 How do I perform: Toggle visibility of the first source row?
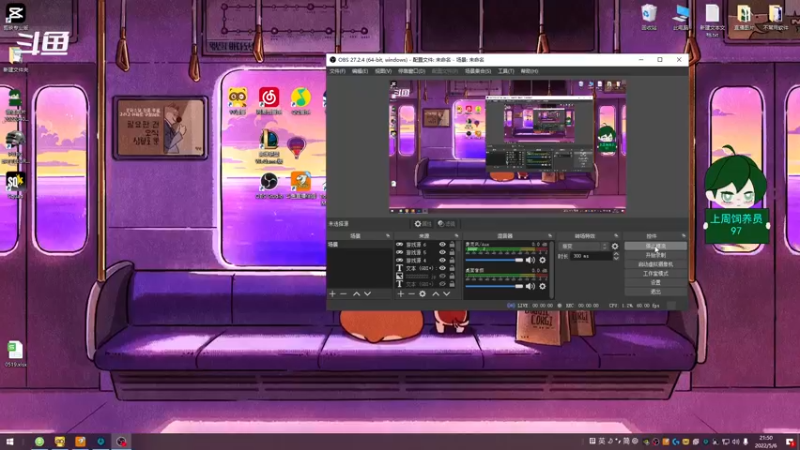[442, 245]
